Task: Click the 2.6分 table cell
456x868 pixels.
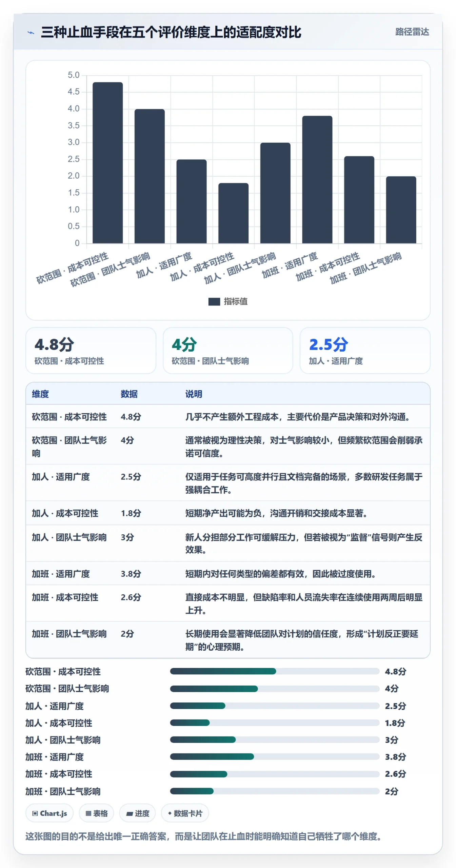Action: [131, 597]
